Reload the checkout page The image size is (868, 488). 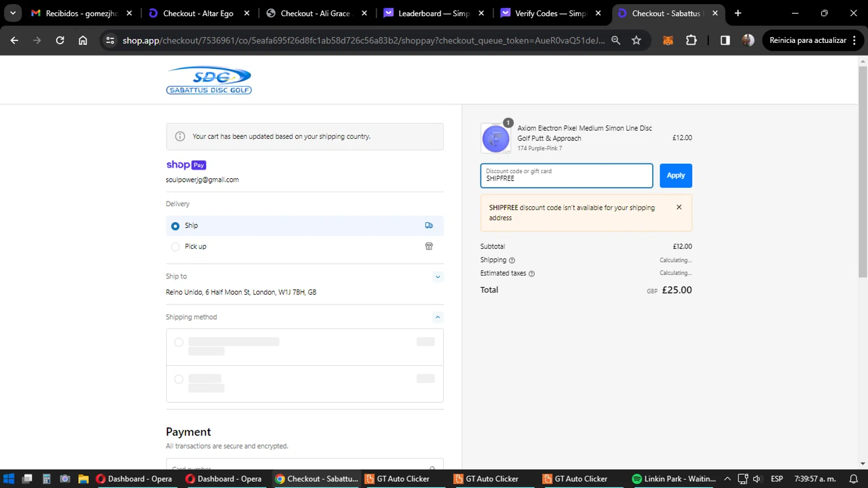pyautogui.click(x=60, y=41)
